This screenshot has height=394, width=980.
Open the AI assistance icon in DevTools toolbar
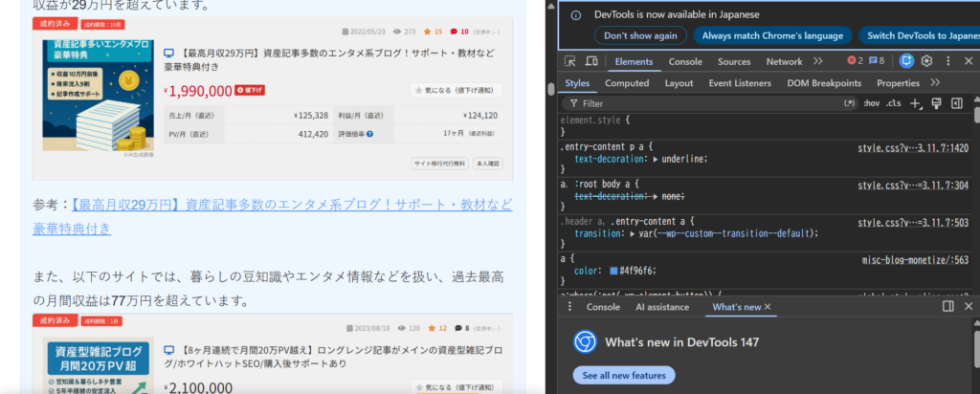pos(906,61)
